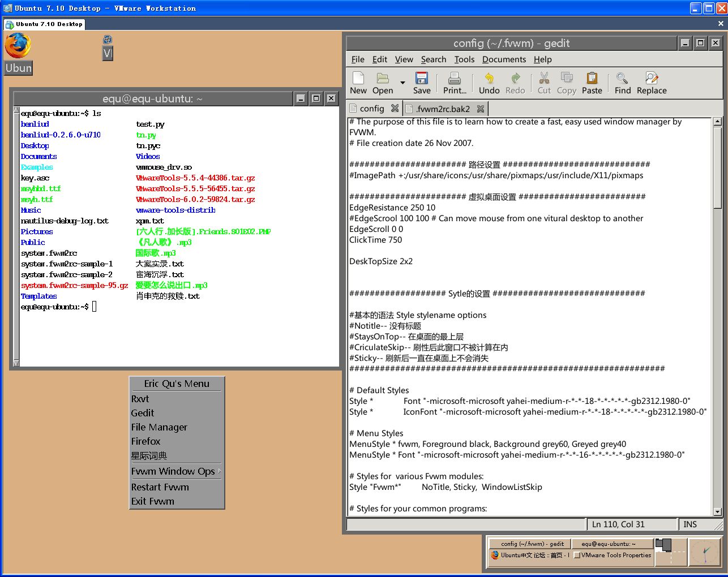Click Ubuntu中文论坛 Firefox taskbar button

tap(530, 555)
